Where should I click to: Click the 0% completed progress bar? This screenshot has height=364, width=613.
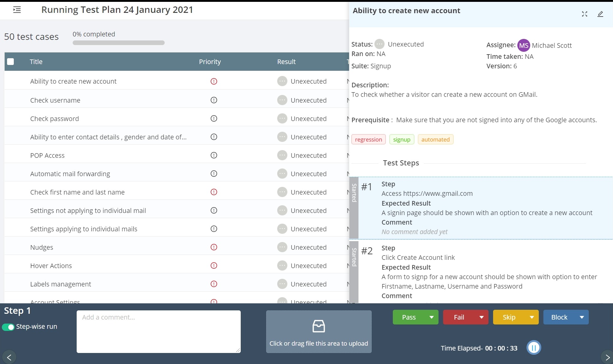pos(118,43)
